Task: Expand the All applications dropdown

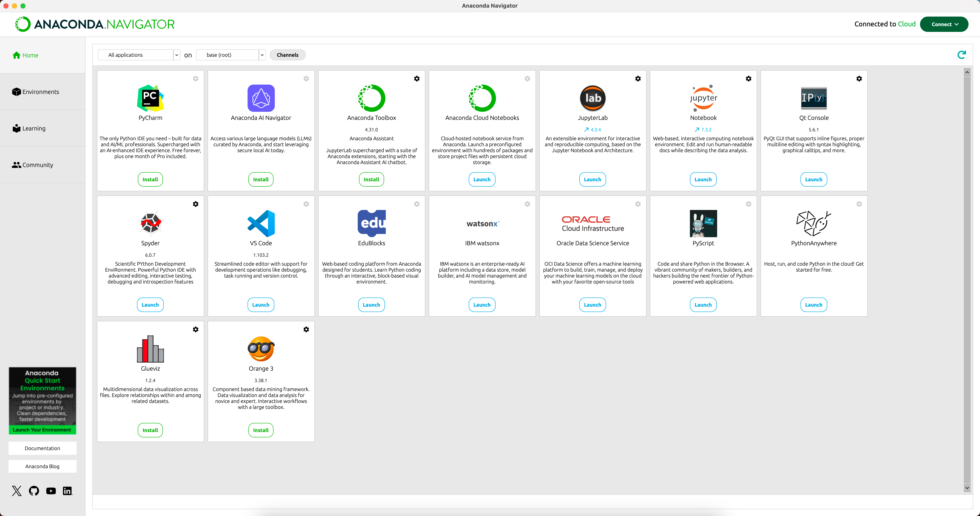Action: coord(139,55)
